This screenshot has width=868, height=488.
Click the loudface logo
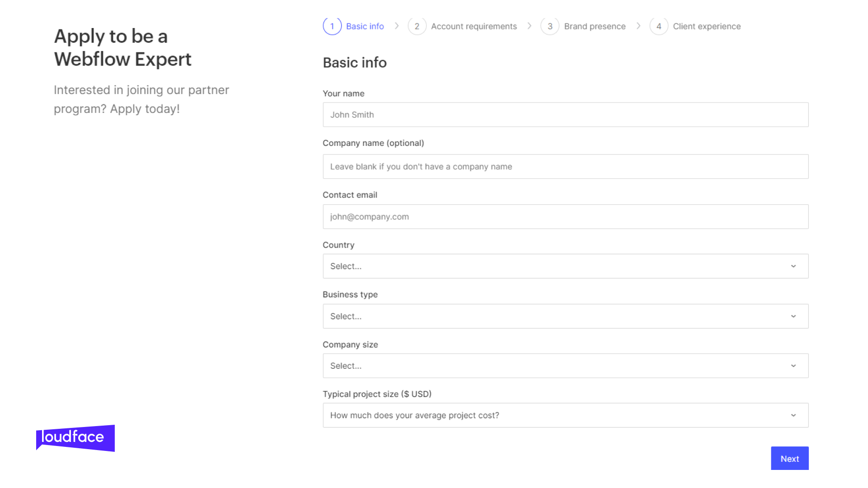tap(75, 437)
